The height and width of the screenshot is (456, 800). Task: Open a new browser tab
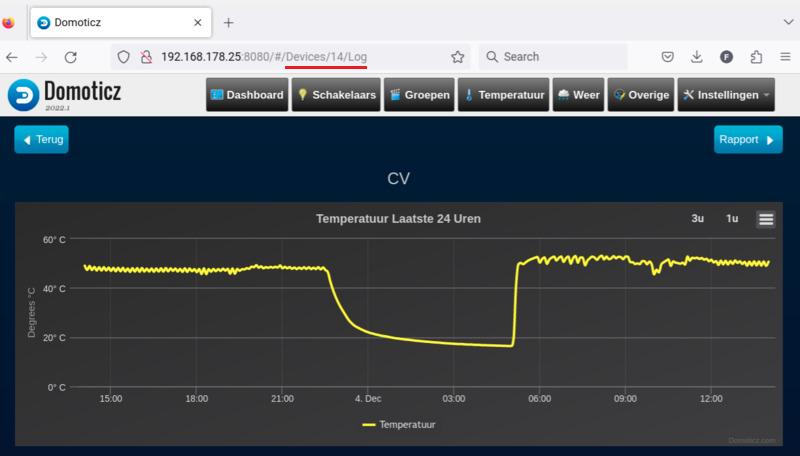tap(229, 23)
